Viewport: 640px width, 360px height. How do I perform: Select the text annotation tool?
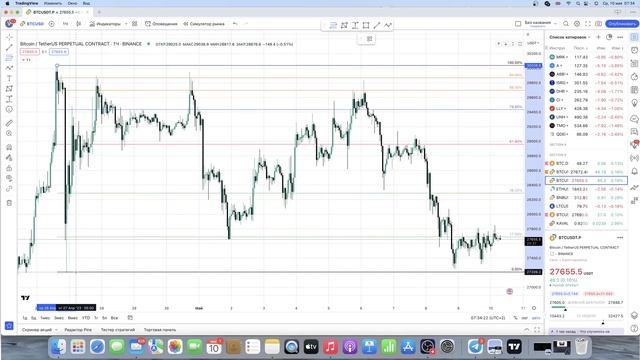tap(9, 78)
